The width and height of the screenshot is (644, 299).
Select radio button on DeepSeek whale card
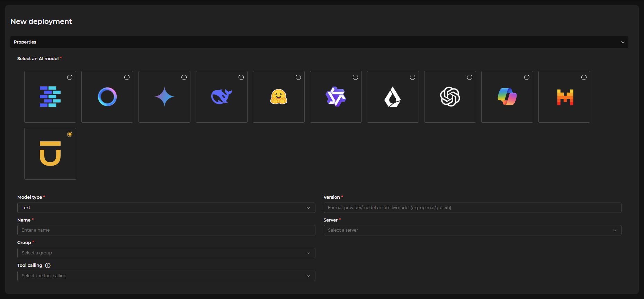tap(241, 77)
